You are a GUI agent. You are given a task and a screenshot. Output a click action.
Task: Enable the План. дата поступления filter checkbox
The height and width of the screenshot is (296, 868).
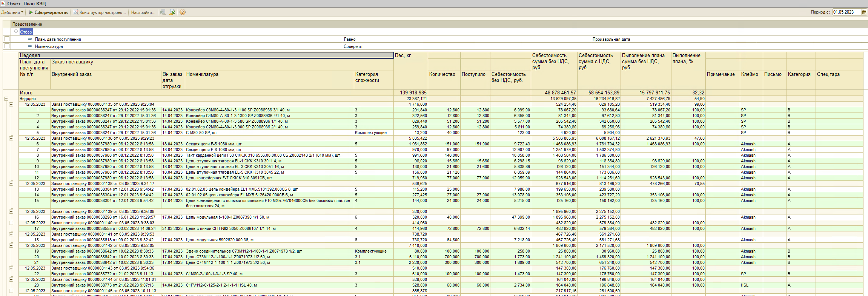[7, 39]
